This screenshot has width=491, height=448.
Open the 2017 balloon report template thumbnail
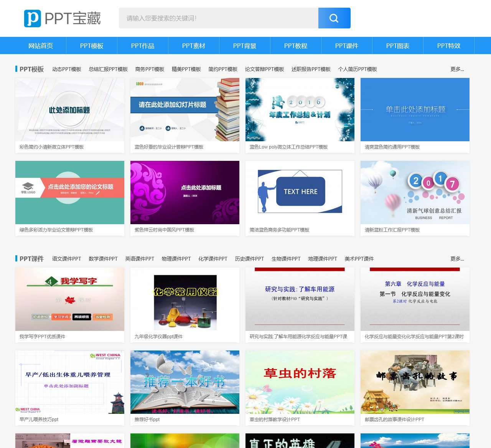(x=415, y=192)
